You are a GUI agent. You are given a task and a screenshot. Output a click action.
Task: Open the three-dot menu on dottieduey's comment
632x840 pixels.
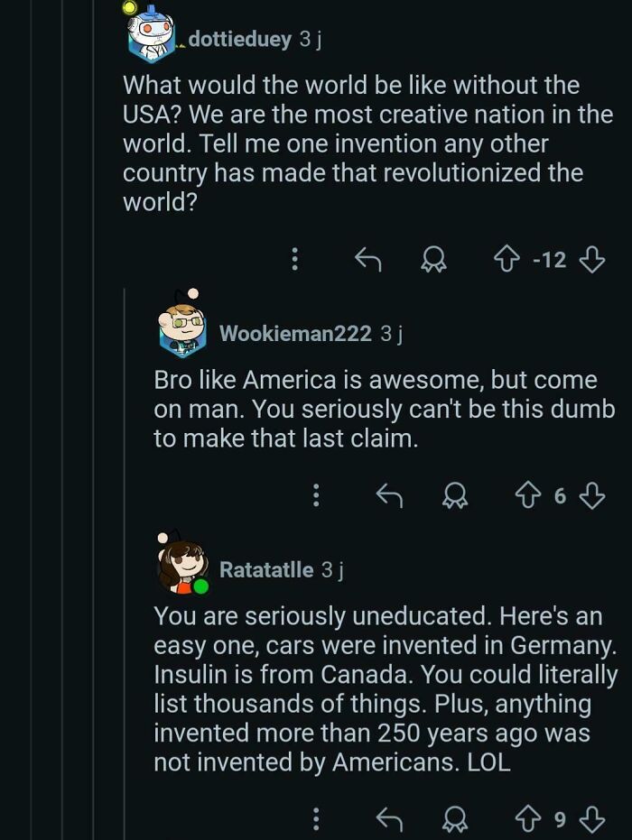pyautogui.click(x=296, y=261)
